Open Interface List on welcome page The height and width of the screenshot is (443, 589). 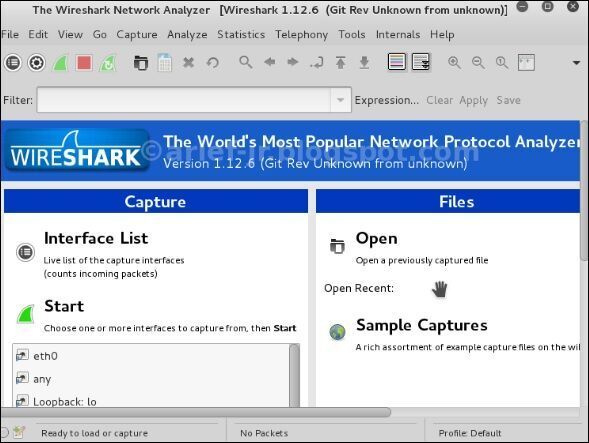click(x=96, y=238)
